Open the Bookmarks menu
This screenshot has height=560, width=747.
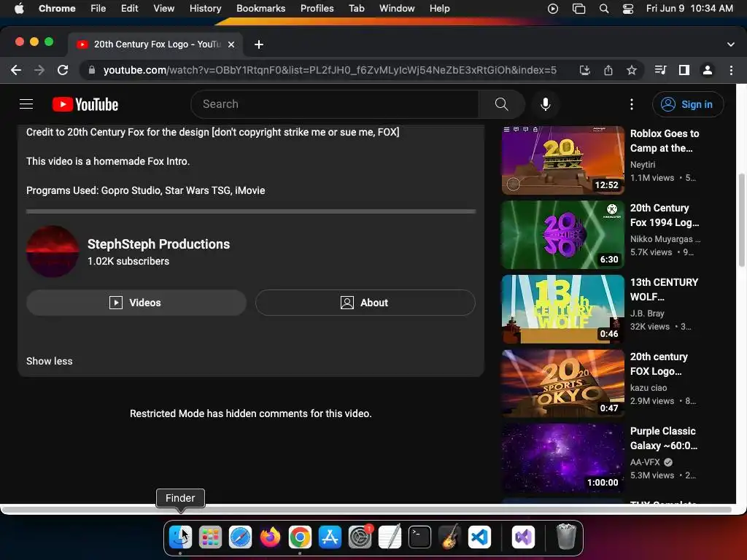[260, 9]
